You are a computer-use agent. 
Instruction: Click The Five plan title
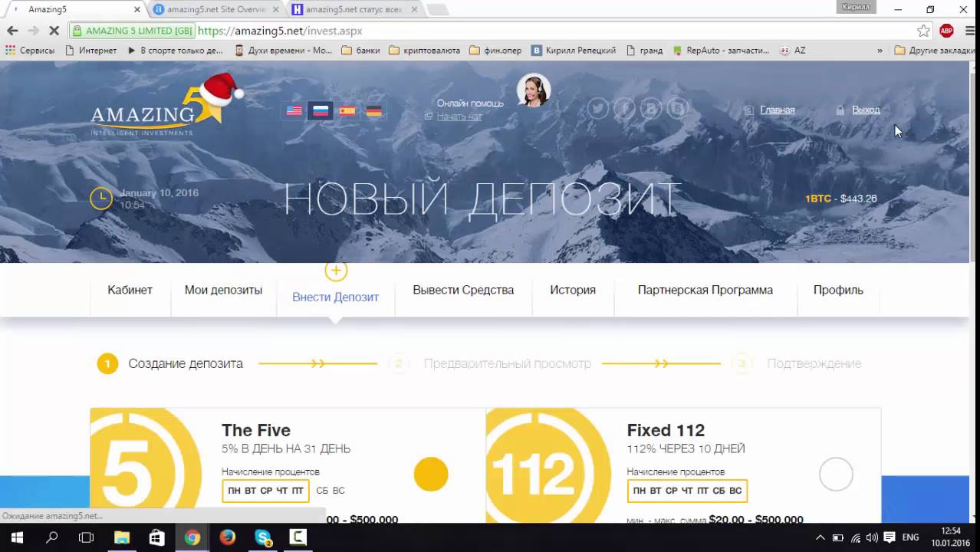[x=256, y=430]
